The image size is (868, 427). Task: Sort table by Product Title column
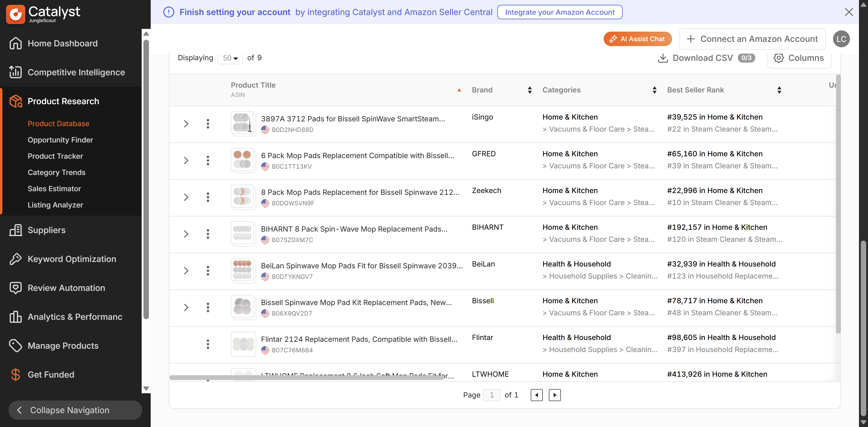(x=459, y=90)
